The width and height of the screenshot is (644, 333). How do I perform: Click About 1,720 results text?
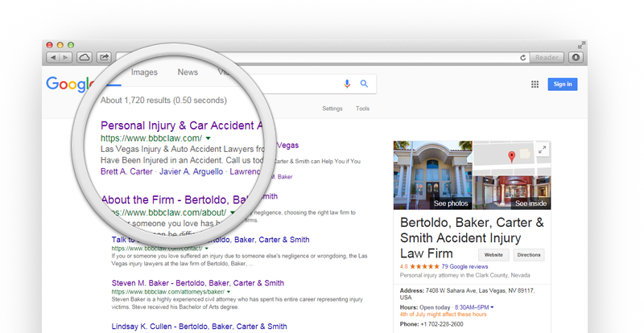point(163,101)
